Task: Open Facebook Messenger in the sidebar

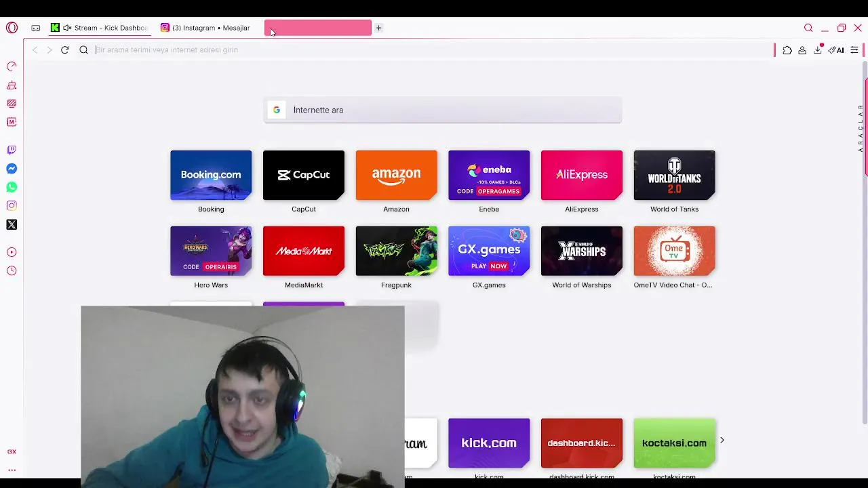Action: point(12,169)
